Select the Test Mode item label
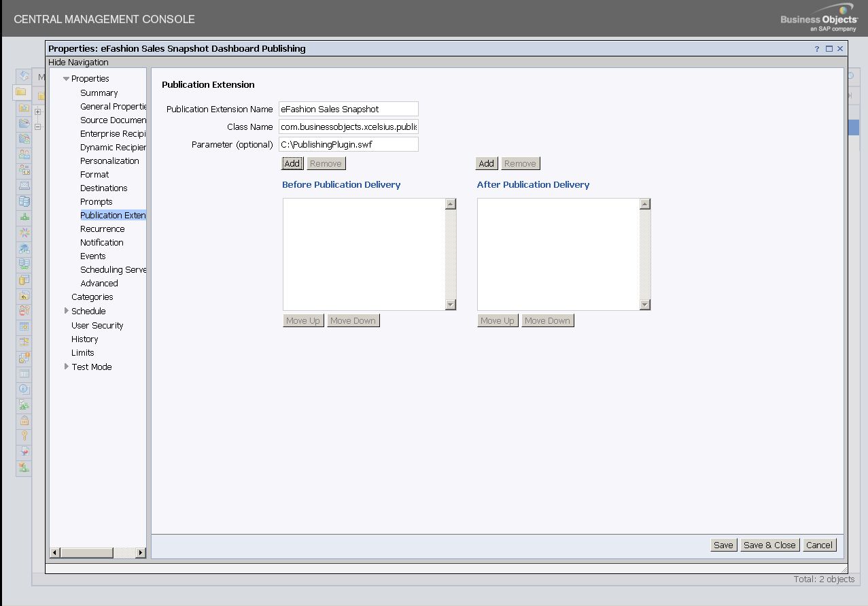Image resolution: width=868 pixels, height=606 pixels. [x=92, y=367]
